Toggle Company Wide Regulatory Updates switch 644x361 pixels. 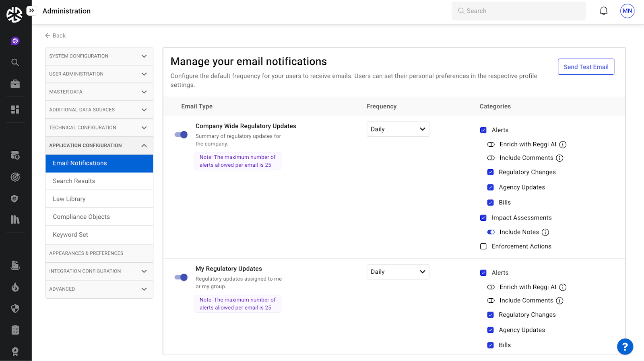tap(181, 135)
